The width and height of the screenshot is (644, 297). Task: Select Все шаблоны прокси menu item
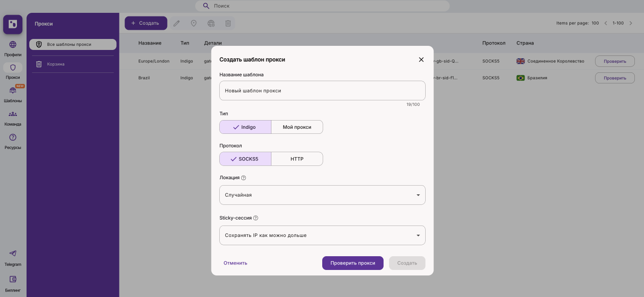point(73,44)
